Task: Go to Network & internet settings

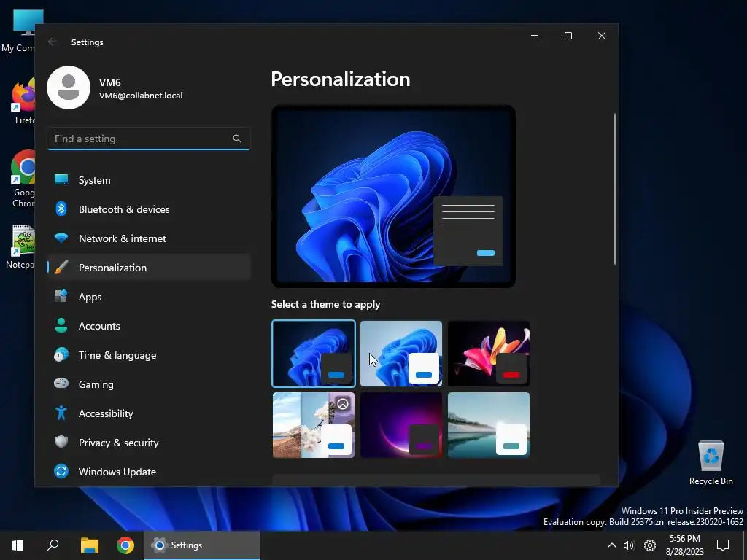Action: (x=149, y=238)
